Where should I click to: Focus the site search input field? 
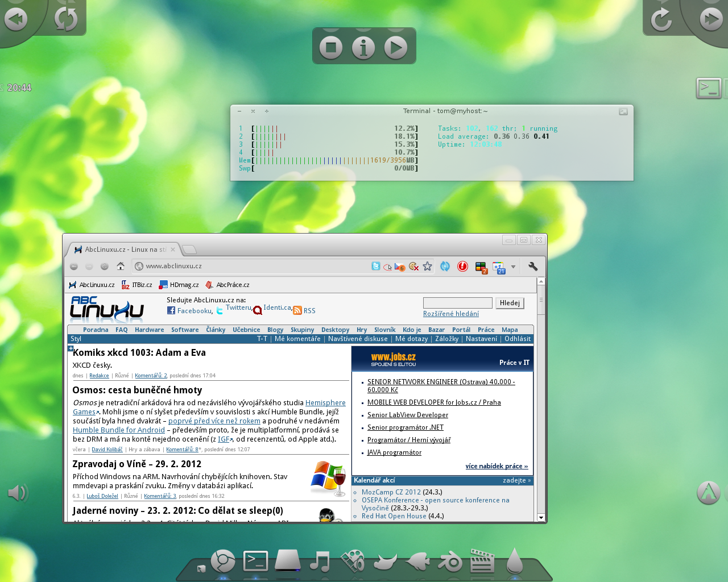click(x=458, y=303)
